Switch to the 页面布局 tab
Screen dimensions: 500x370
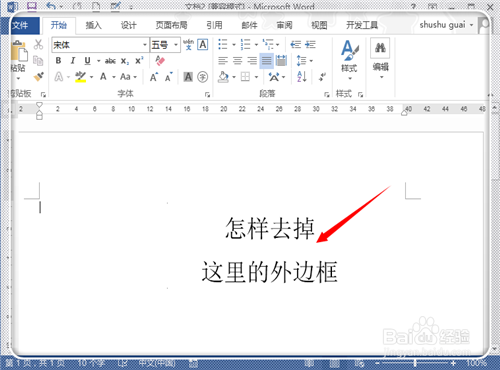[171, 25]
